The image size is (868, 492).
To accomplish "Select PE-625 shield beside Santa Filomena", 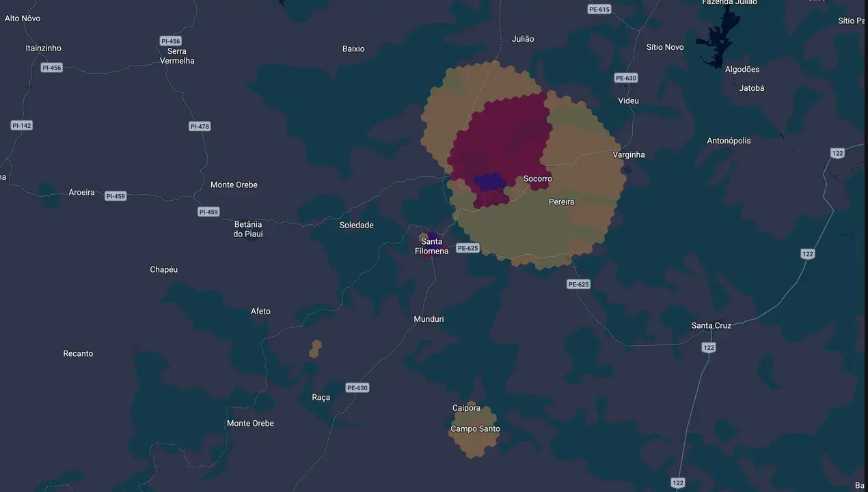I will tap(467, 248).
